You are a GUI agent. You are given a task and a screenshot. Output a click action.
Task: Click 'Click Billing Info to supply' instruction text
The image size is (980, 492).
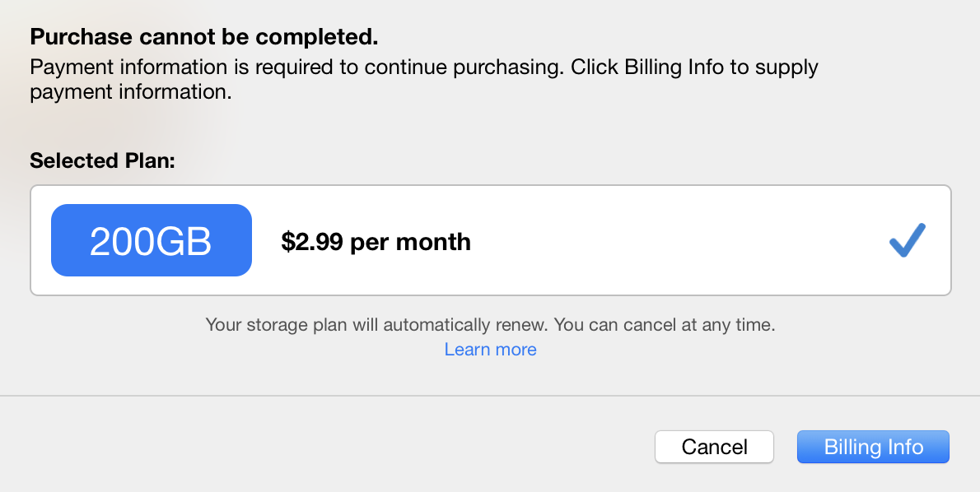[x=694, y=67]
